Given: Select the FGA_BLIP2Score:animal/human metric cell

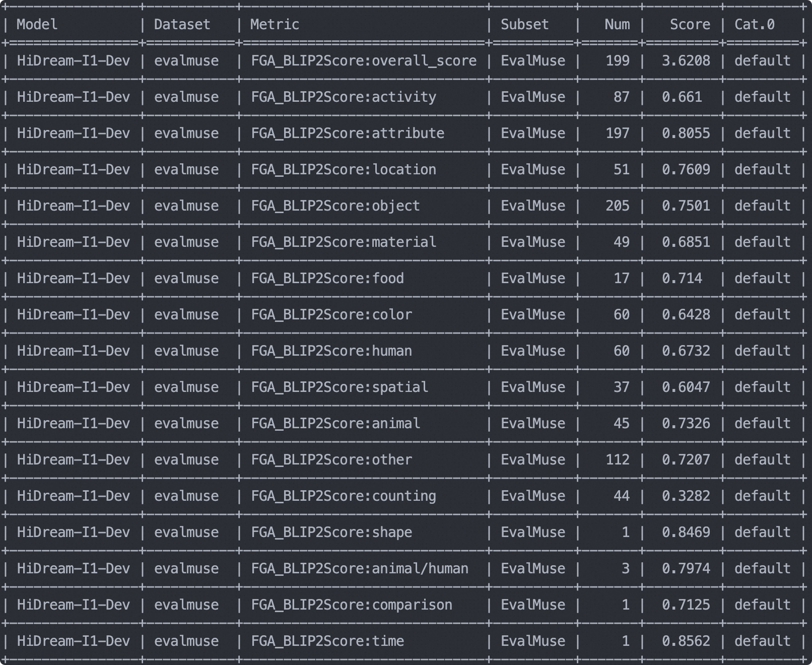Looking at the screenshot, I should point(360,569).
